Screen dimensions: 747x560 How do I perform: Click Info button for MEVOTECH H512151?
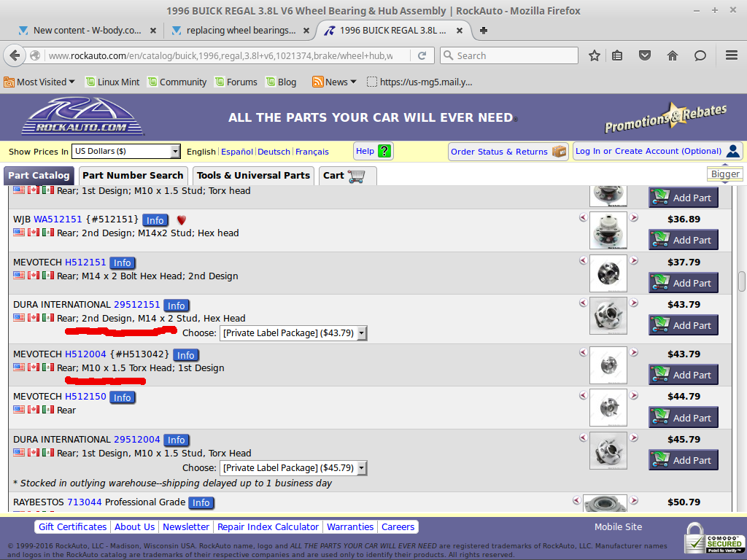(122, 262)
